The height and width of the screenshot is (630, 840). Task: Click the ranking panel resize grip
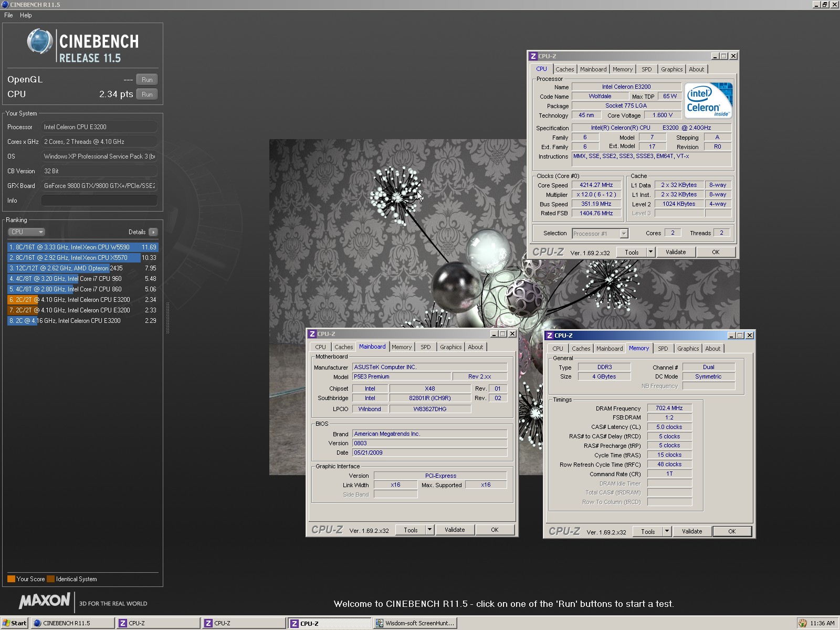(167, 318)
